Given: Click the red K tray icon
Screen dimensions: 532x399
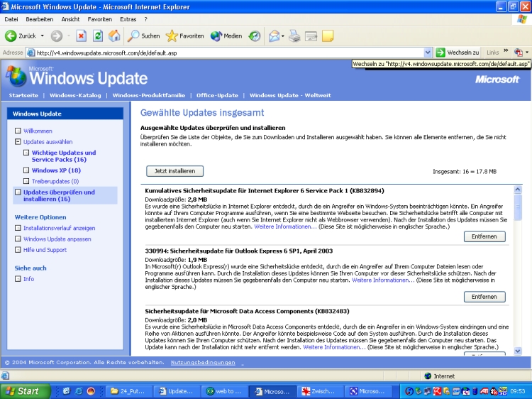Looking at the screenshot, I should pos(437,391).
